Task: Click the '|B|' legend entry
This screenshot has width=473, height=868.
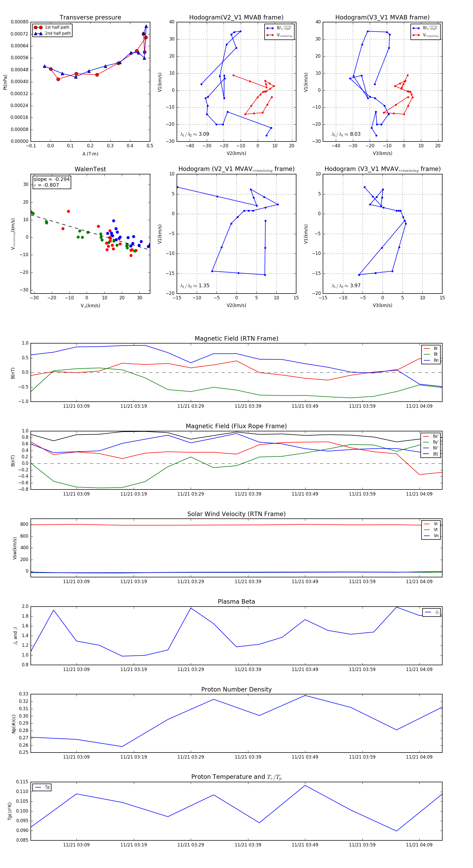Action: (431, 454)
